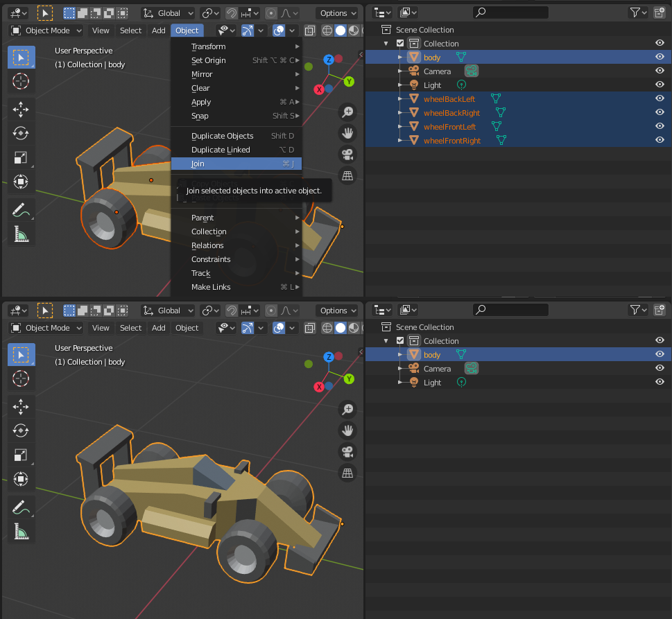Screen dimensions: 672x619
Task: Click the zoom magnifier icon in the lower viewport
Action: point(347,409)
